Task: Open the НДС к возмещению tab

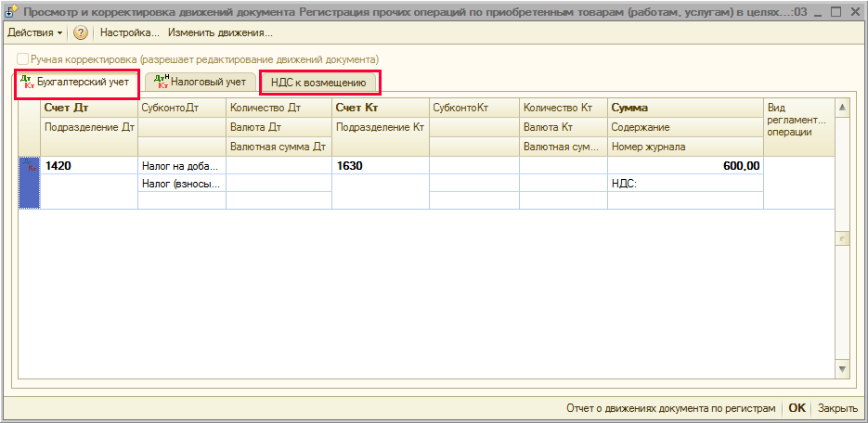Action: click(x=318, y=83)
